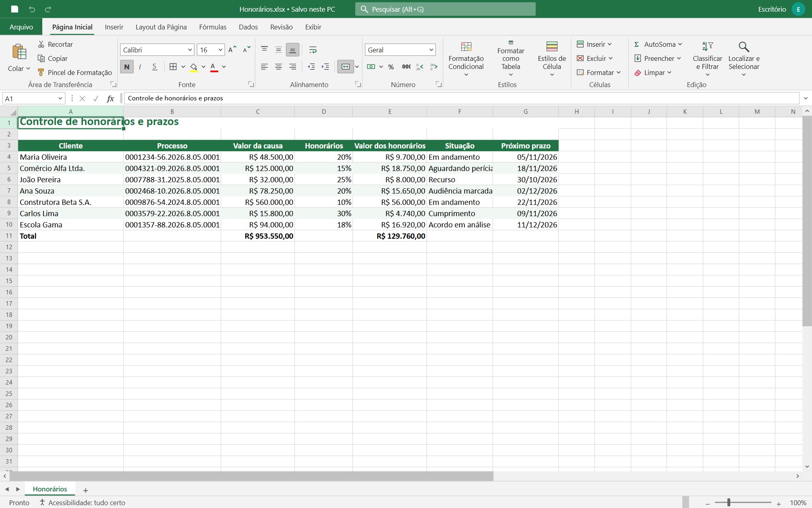Toggle italic formatting
This screenshot has width=812, height=508.
tap(140, 67)
